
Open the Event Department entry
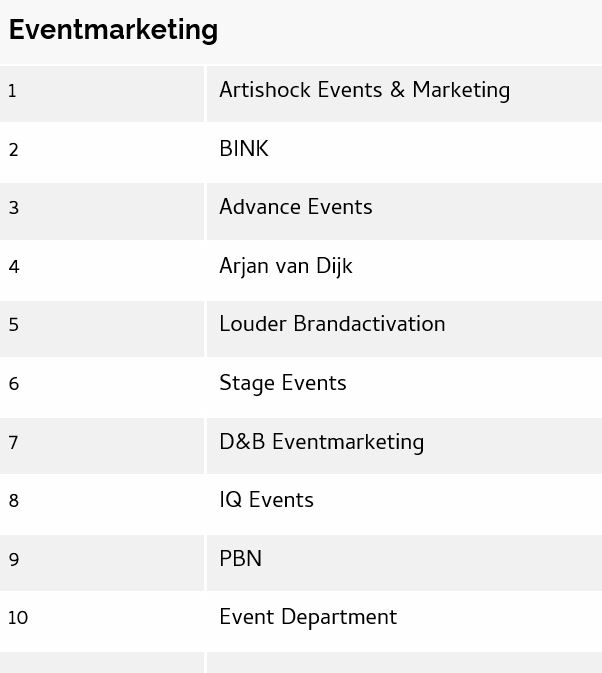[x=307, y=618]
